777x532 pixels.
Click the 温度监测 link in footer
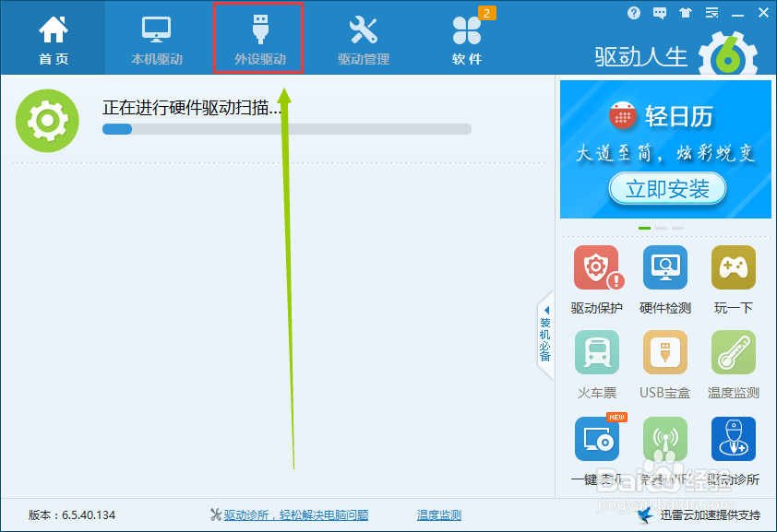tap(439, 515)
